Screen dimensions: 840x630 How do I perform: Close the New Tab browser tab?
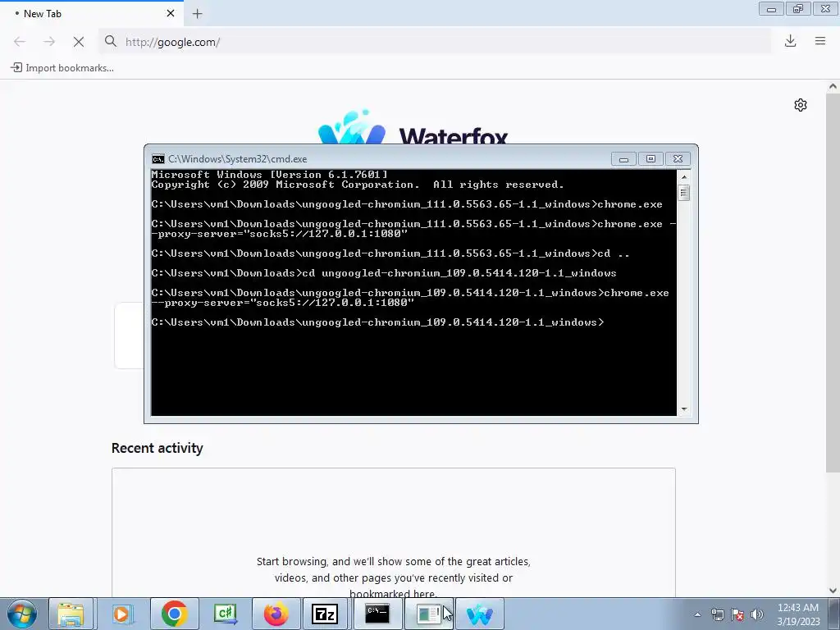click(171, 13)
